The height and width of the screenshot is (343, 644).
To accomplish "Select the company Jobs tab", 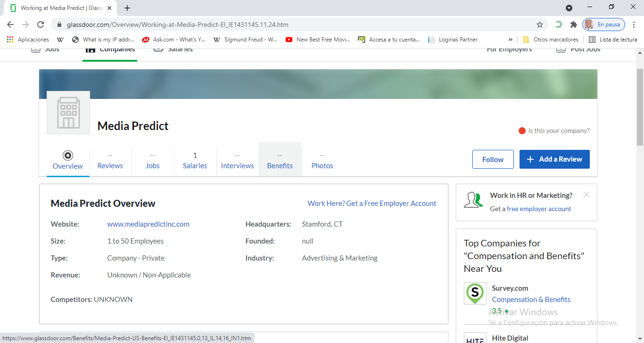I will [x=153, y=161].
